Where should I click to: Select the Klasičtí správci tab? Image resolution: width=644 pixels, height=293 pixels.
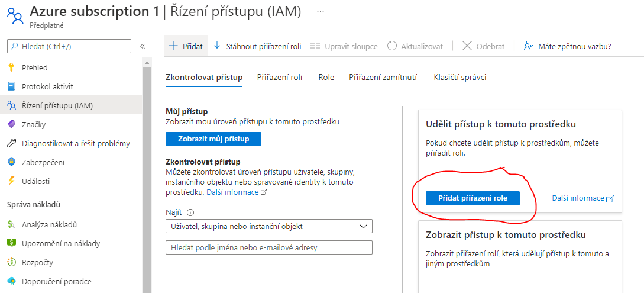coord(459,77)
